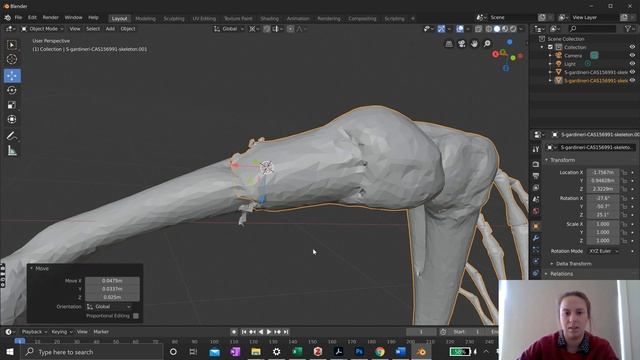Toggle camera view icon in viewport

[x=462, y=44]
